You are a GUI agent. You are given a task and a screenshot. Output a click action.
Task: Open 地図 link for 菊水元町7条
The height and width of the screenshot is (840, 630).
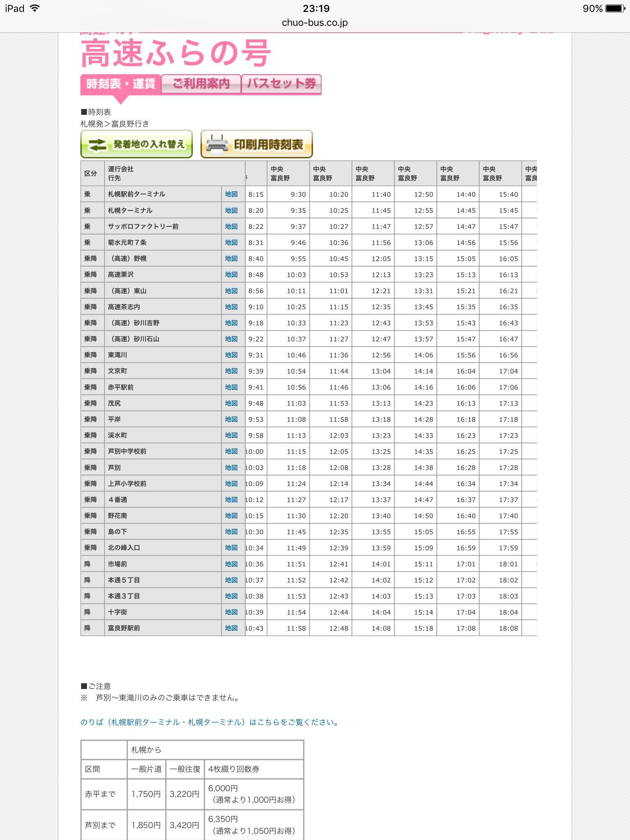231,242
